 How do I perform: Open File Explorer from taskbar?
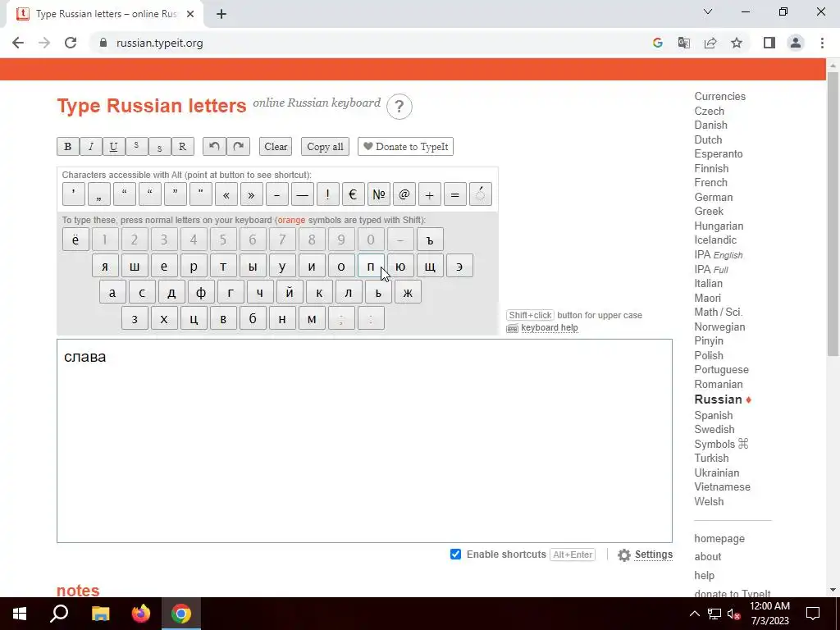point(100,614)
